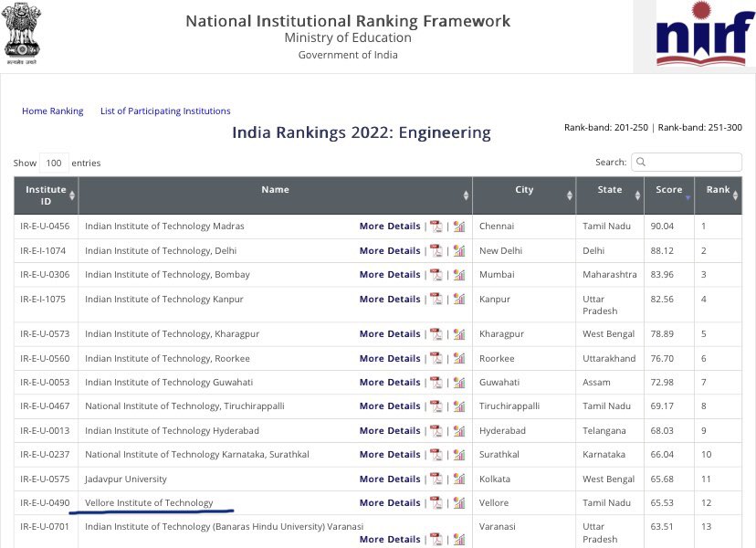Click More Details for Vellore Institute of Technology
Screen dimensions: 756x548
click(x=390, y=502)
